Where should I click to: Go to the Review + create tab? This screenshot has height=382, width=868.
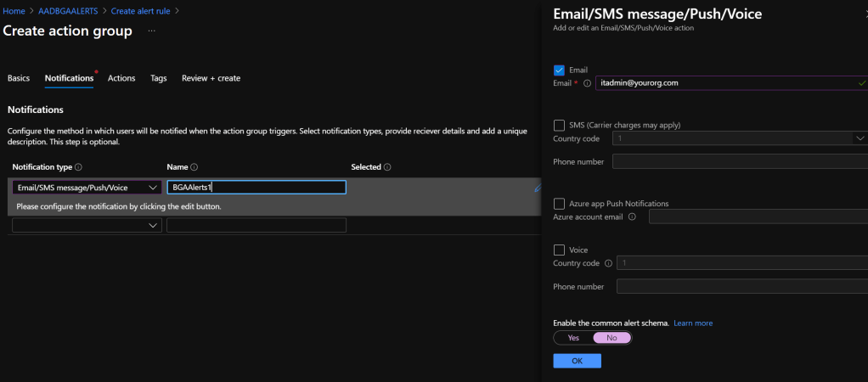coord(211,78)
